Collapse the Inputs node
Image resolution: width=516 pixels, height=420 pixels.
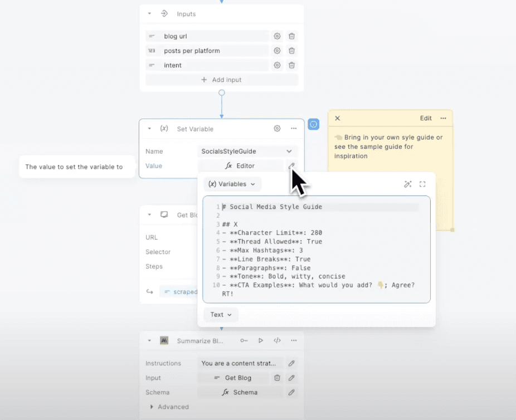click(149, 14)
